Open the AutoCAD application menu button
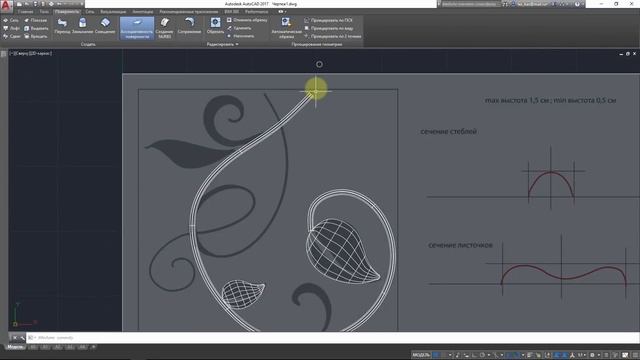Image resolution: width=640 pixels, height=360 pixels. 6,6
